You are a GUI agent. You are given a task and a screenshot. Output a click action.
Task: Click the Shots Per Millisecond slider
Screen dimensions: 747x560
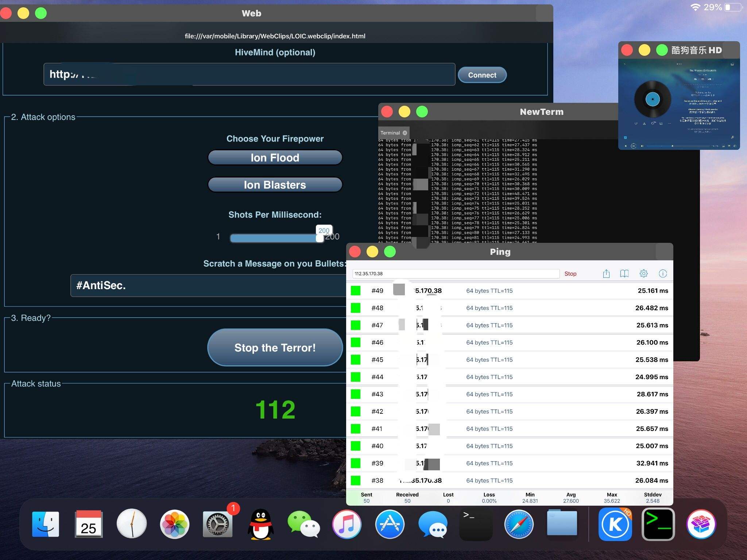[x=276, y=238]
